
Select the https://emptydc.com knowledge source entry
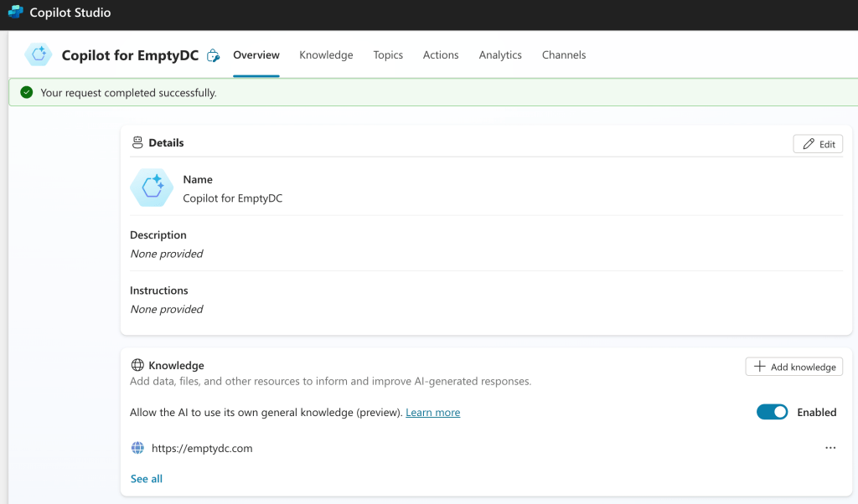tap(202, 449)
